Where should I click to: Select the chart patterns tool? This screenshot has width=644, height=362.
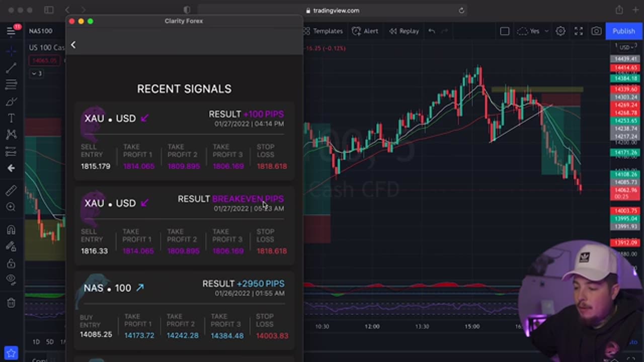pos(11,134)
